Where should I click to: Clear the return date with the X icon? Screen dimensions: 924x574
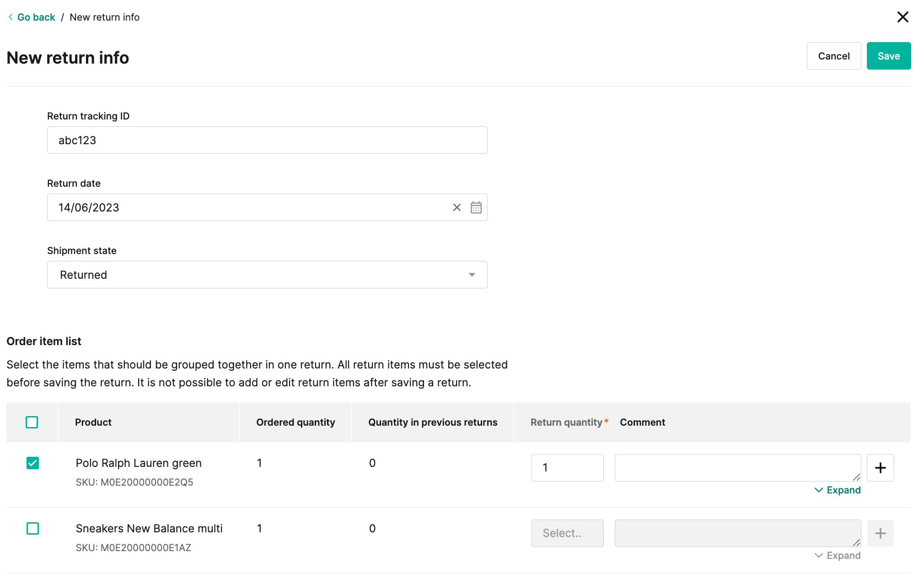click(457, 207)
